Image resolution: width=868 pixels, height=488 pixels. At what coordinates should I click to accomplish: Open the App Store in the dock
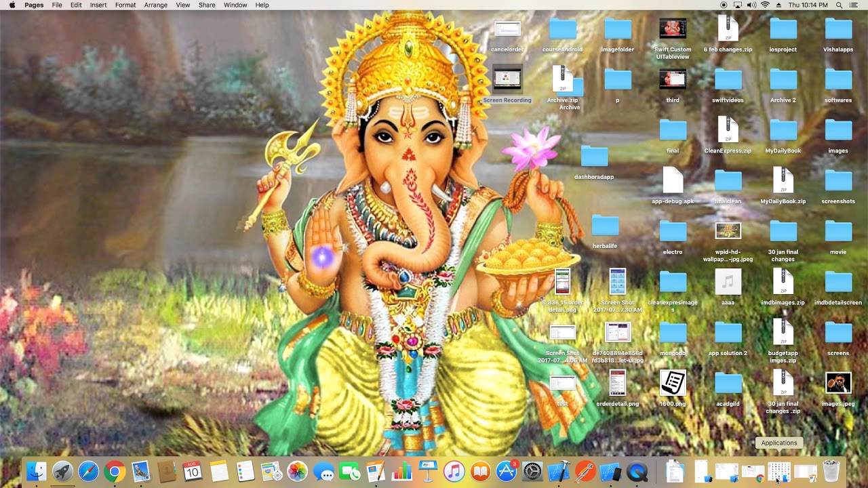click(x=507, y=471)
